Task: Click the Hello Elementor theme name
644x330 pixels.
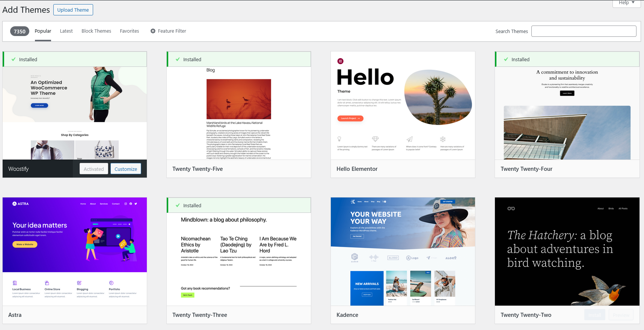Action: pos(357,169)
